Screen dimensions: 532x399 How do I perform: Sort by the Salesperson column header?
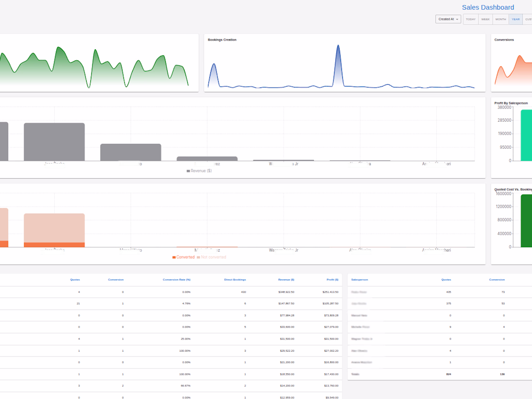360,280
